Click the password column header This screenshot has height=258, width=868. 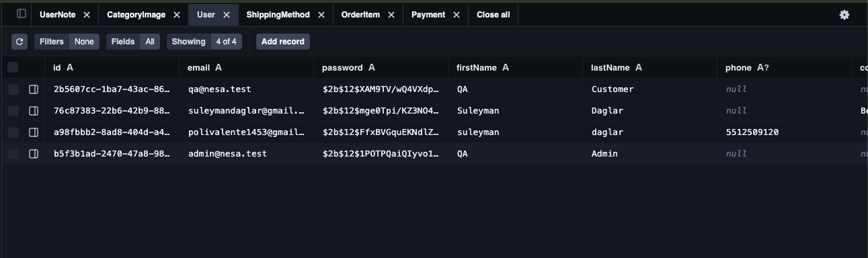(x=381, y=67)
